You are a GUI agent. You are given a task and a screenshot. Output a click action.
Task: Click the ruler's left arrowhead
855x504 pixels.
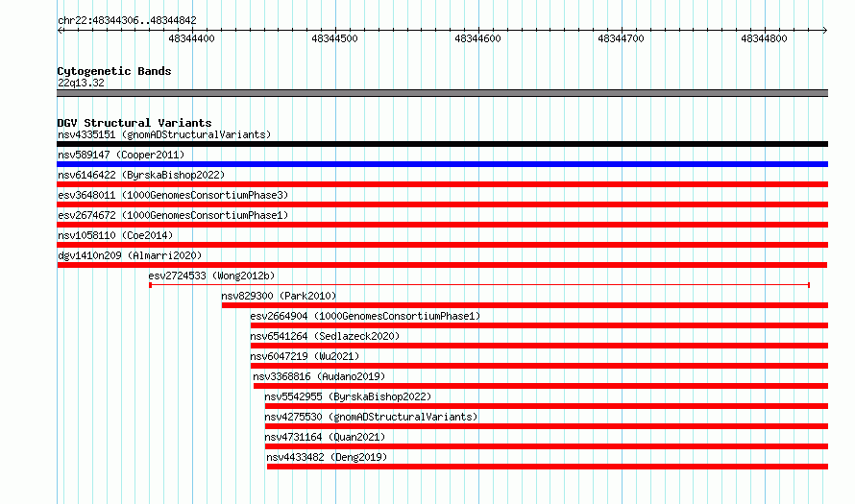(x=60, y=31)
